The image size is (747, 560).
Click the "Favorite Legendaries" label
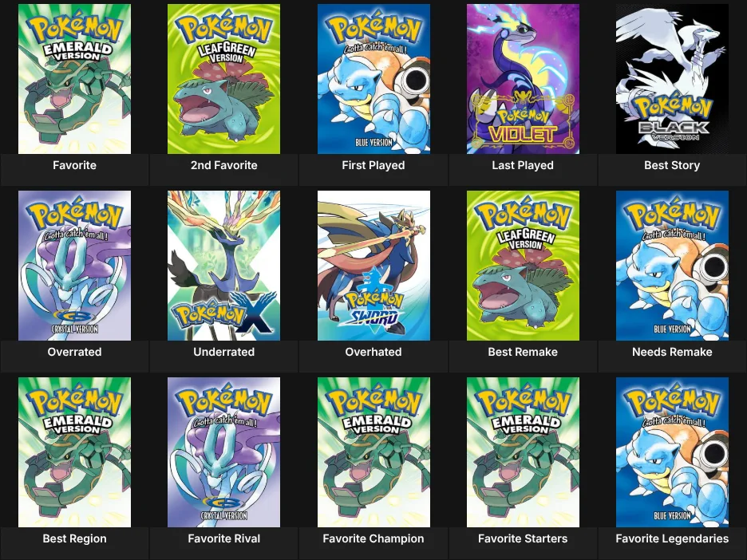coord(672,538)
